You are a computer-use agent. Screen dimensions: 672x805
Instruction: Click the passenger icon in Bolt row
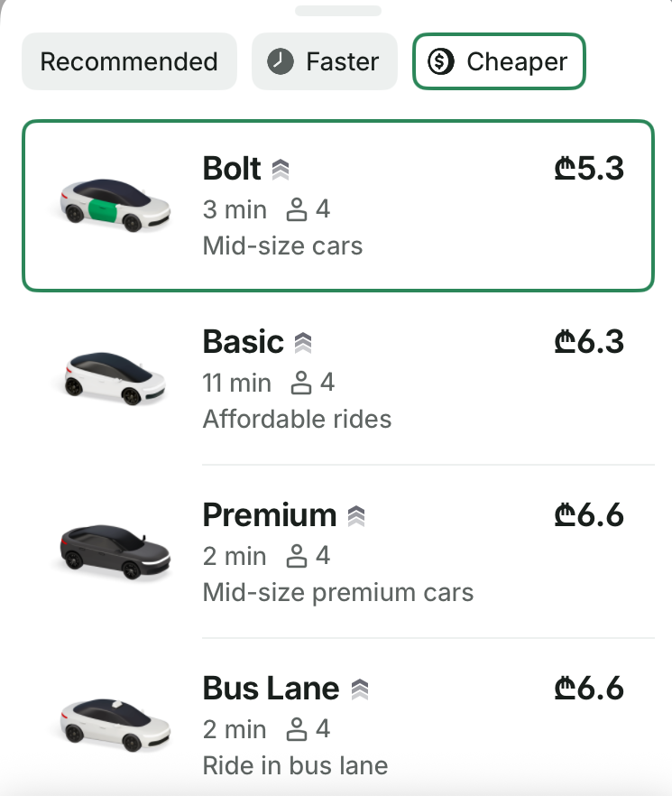[x=297, y=211]
